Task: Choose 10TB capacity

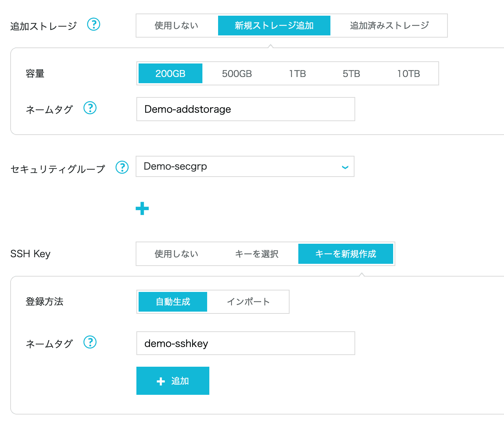Action: pyautogui.click(x=408, y=73)
